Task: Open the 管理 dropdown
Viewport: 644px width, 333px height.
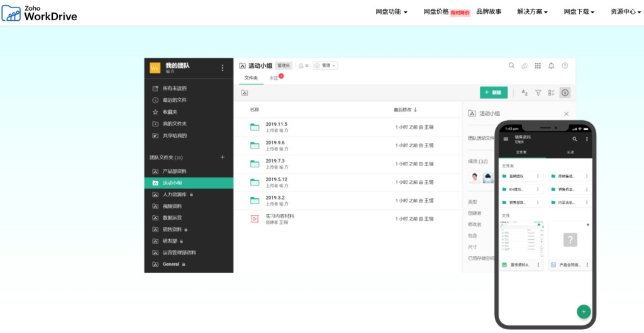Action: 325,65
